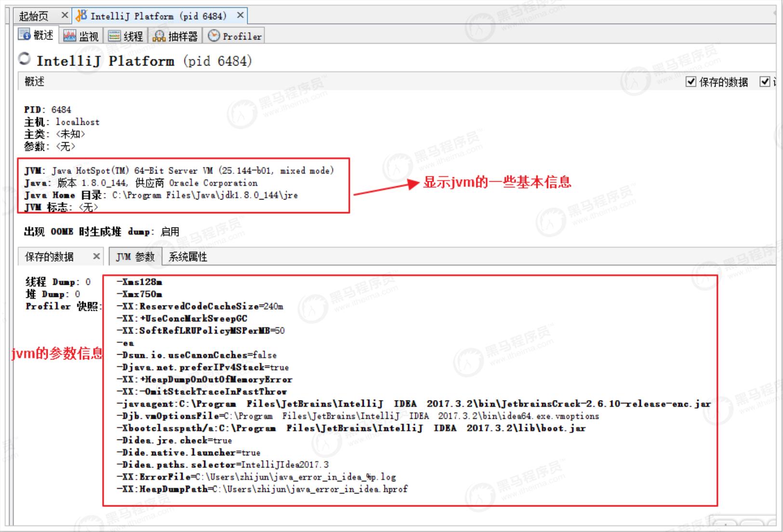This screenshot has width=783, height=532.
Task: Click the IntelliJ tab application icon
Action: [x=81, y=16]
